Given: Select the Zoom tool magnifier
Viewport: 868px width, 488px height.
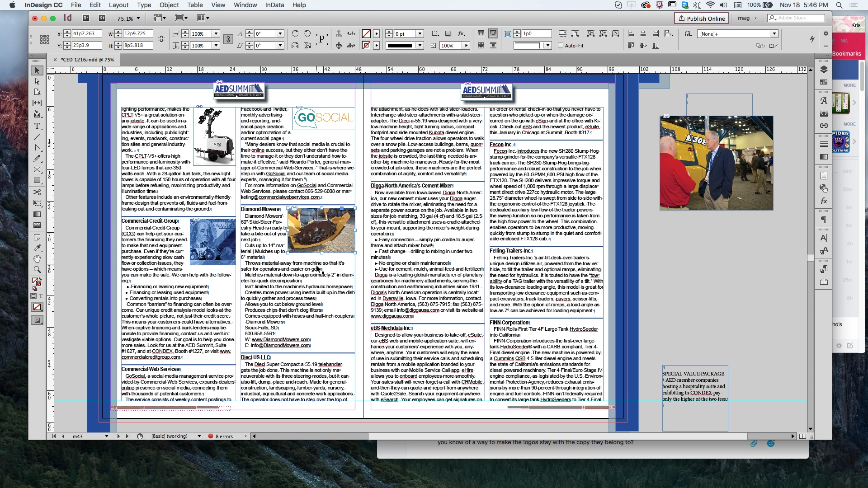Looking at the screenshot, I should pyautogui.click(x=37, y=270).
